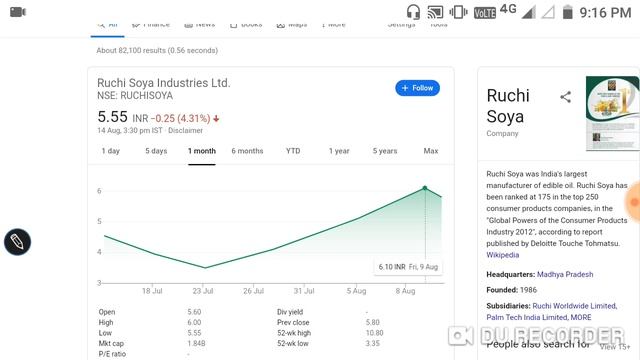Tap the Mkt cap value 1.84B
Screen dimensions: 640x360
[196, 344]
